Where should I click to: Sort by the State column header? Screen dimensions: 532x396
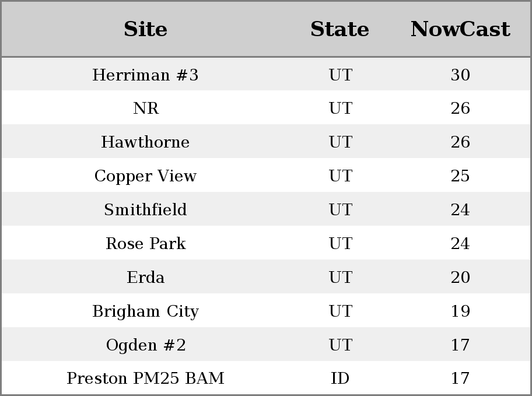coord(339,29)
